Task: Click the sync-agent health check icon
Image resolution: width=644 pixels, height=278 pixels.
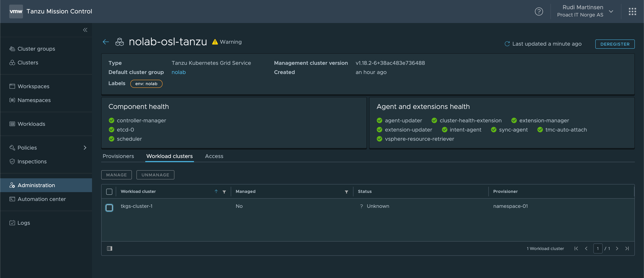Action: (494, 129)
